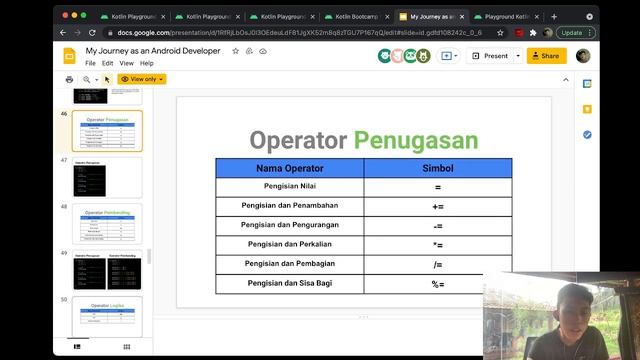The height and width of the screenshot is (360, 640).
Task: Open the Keep notes side panel icon
Action: tap(587, 109)
